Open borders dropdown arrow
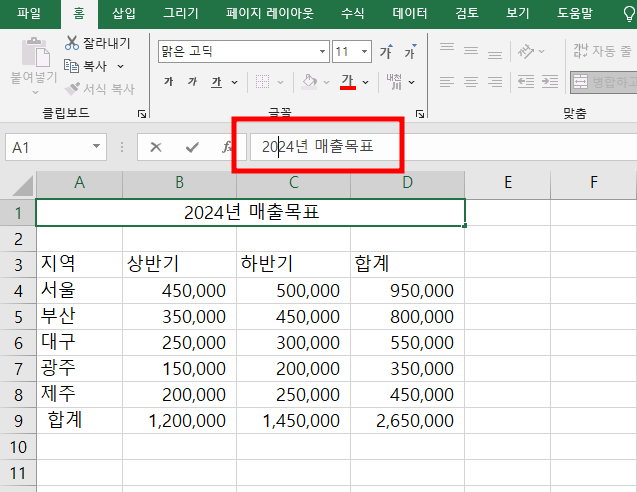Viewport: 637px width, 492px height. [280, 82]
